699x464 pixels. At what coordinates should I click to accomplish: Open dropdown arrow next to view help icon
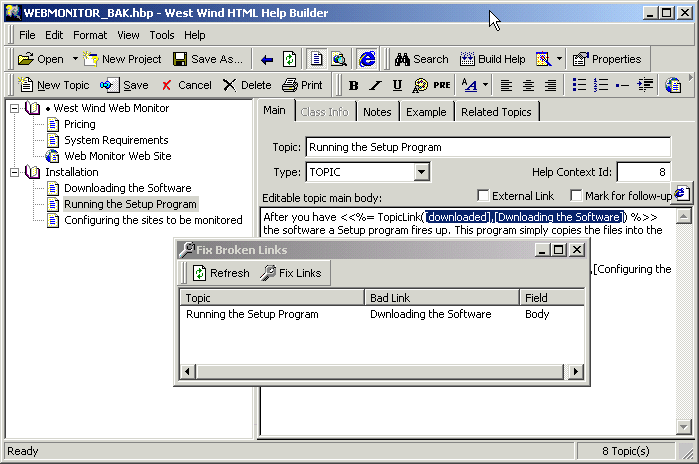[559, 59]
